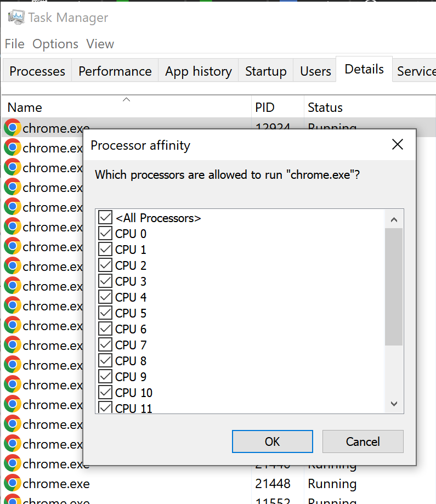Disable the CPU 10 checkbox
Viewport: 436px width, 504px height.
click(105, 393)
